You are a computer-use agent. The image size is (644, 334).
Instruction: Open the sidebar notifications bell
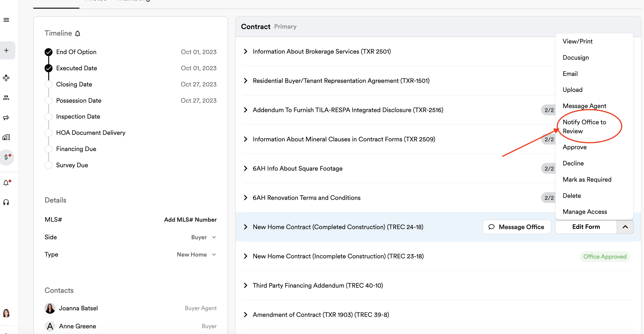pos(6,183)
